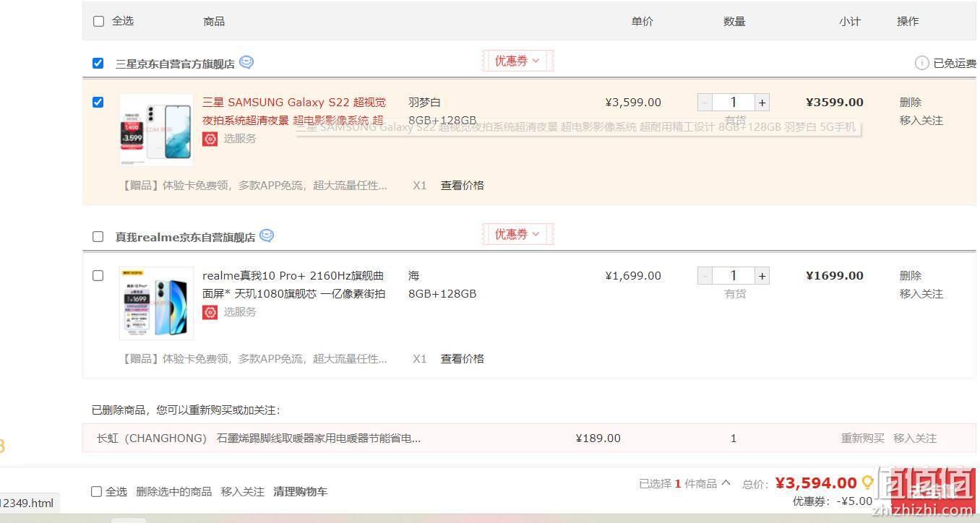
Task: Increase realme 10 Pro+ quantity with plus
Action: pos(762,276)
